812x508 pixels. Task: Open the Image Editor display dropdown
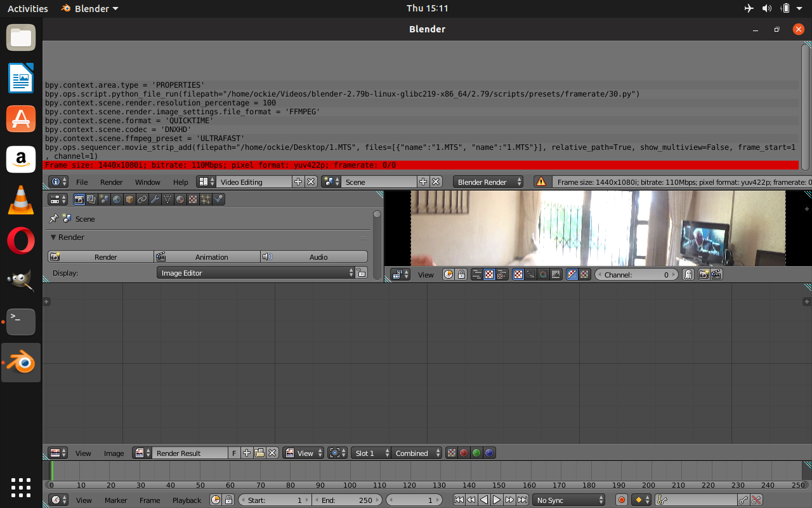coord(256,273)
